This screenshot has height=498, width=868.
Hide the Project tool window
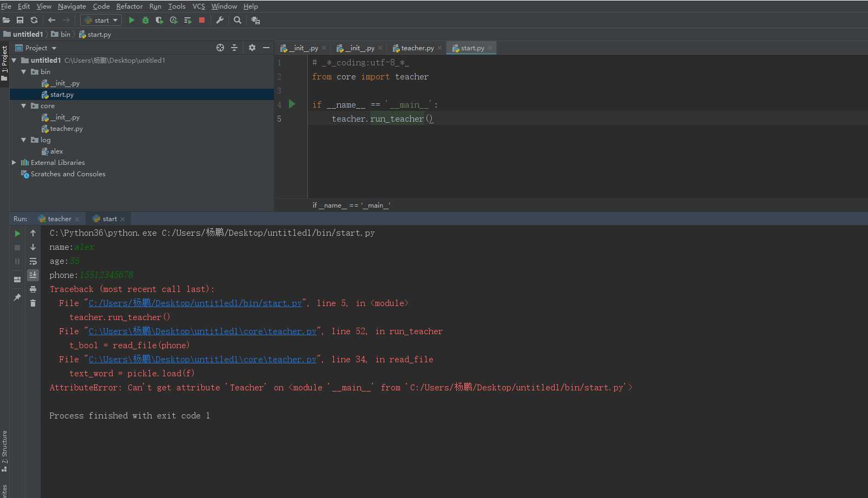tap(266, 48)
